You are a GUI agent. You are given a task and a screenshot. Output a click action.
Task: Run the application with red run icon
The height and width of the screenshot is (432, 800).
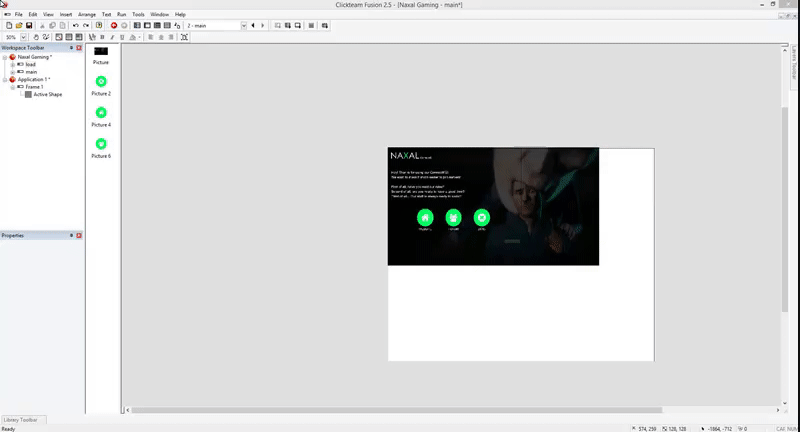tap(114, 26)
